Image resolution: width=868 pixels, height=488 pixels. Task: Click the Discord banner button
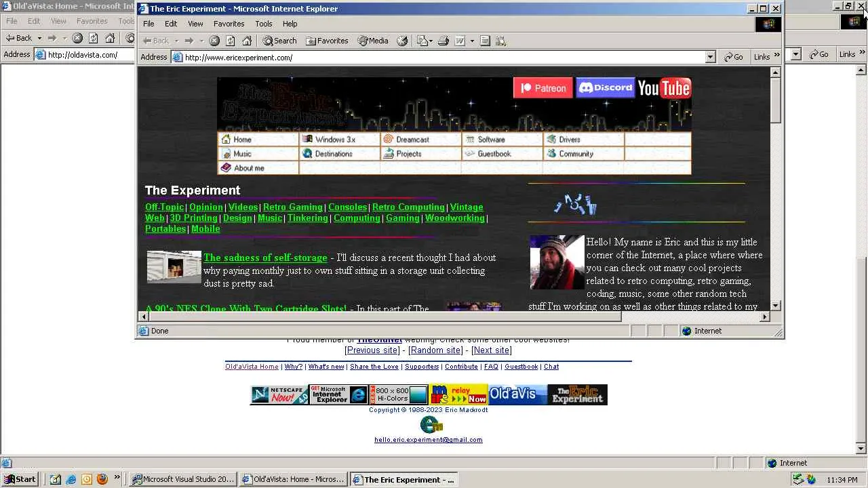tap(605, 87)
